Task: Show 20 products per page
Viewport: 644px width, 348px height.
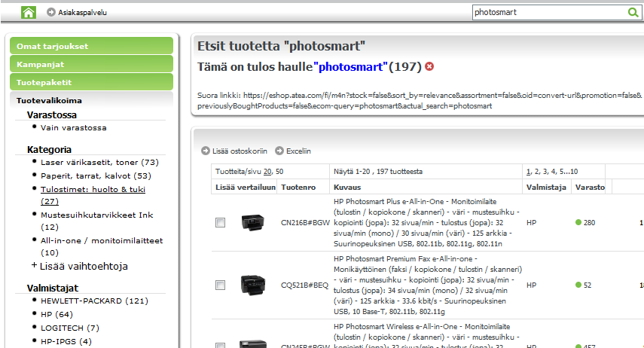Action: (267, 171)
